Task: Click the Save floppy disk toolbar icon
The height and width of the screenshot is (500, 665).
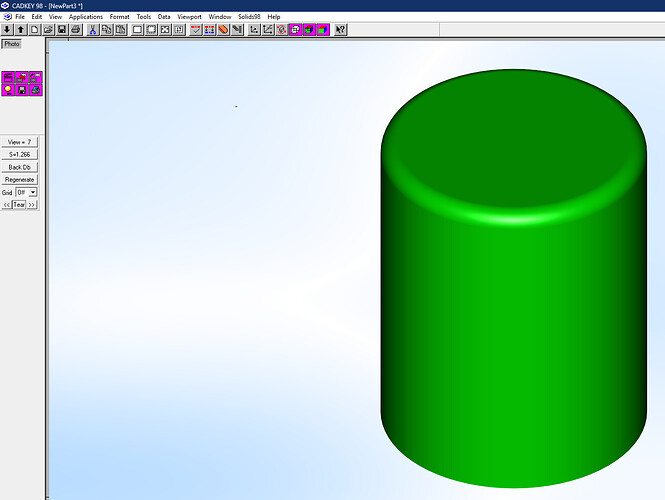Action: [x=62, y=30]
